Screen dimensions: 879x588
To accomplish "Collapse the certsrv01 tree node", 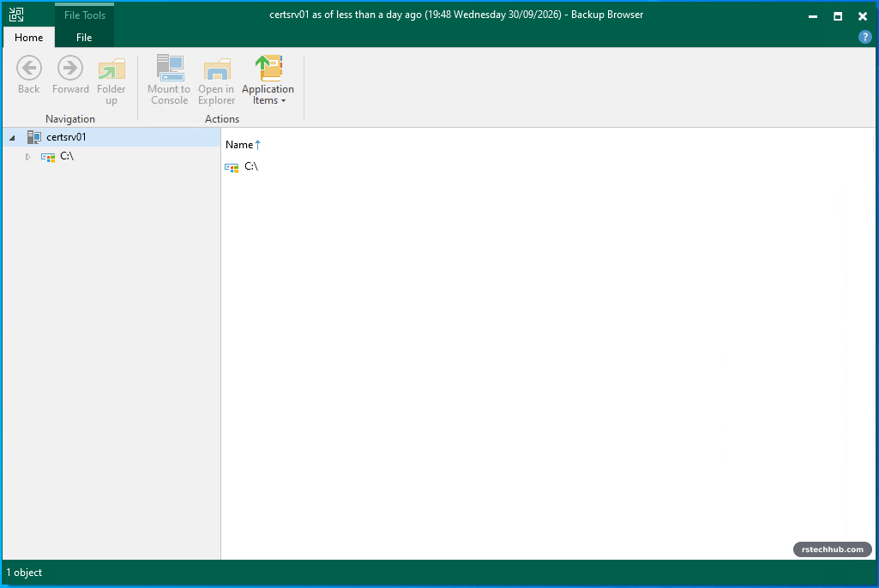I will 12,137.
